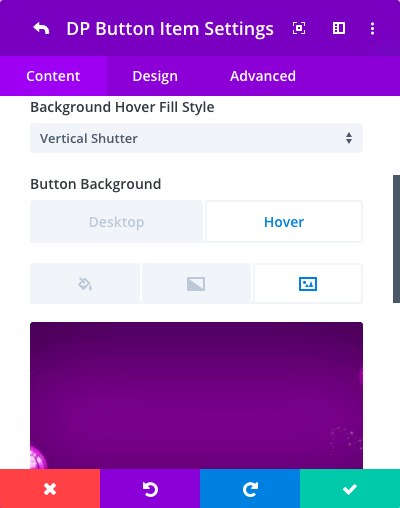Switch to the Advanced tab

point(263,76)
